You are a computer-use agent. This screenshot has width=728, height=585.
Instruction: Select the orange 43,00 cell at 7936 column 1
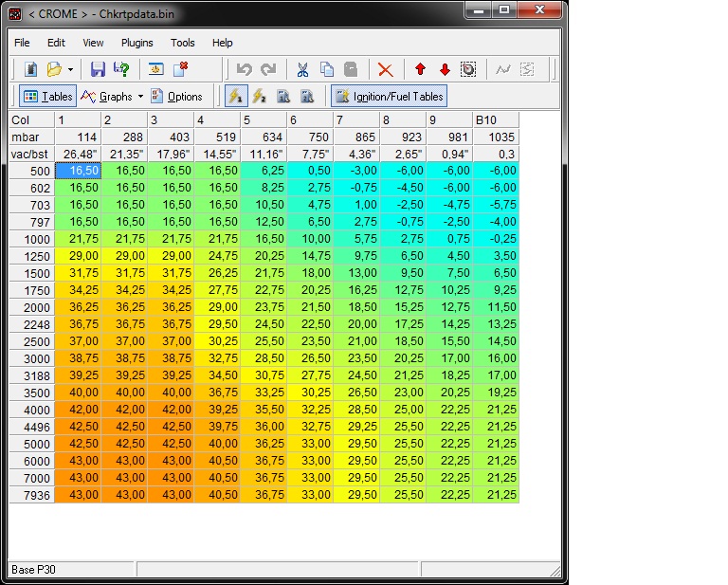(x=78, y=495)
